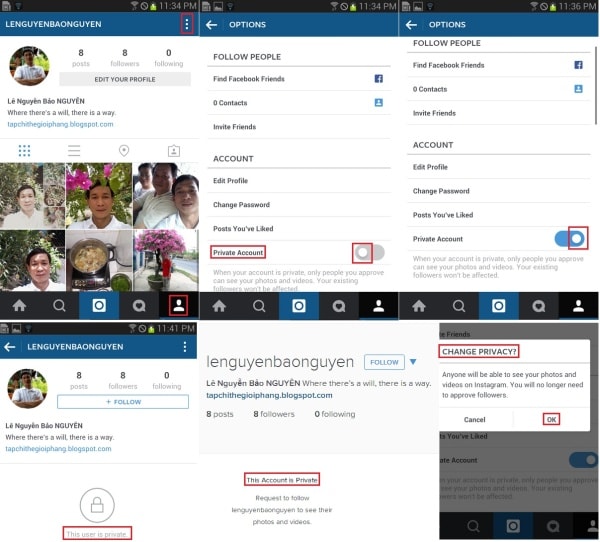Screen dimensions: 600x542
Task: Tap 'Find Facebook Friends' in middle Options screen
Action: coord(299,78)
